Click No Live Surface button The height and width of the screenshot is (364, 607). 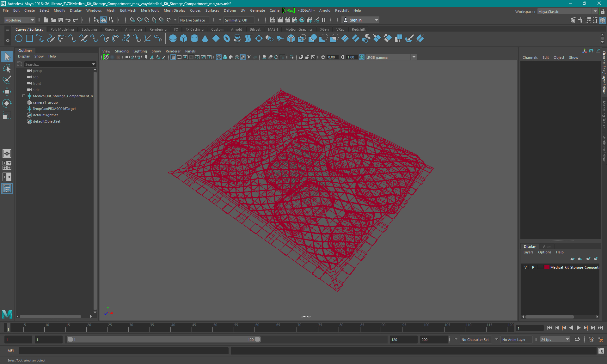click(x=194, y=20)
